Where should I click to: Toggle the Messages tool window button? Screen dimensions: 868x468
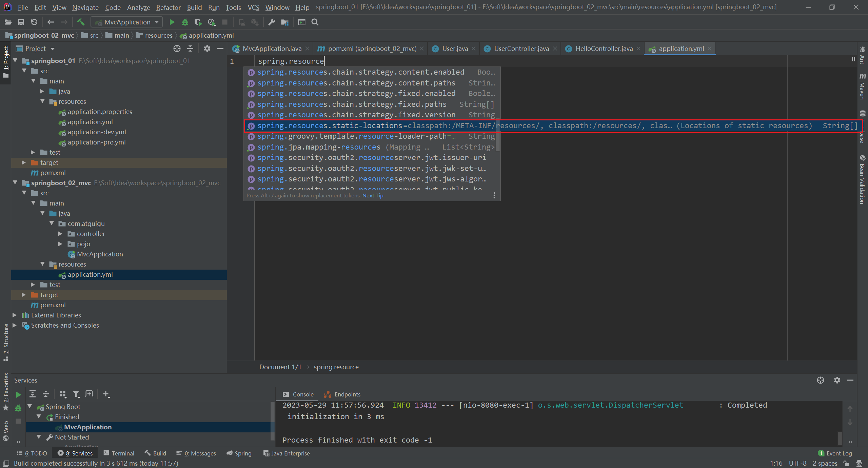point(196,453)
